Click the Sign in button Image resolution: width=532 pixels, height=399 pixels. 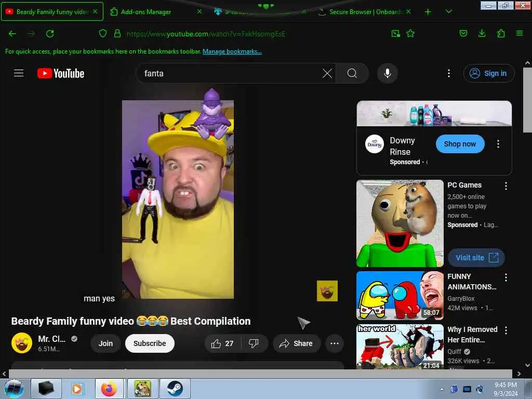point(489,73)
